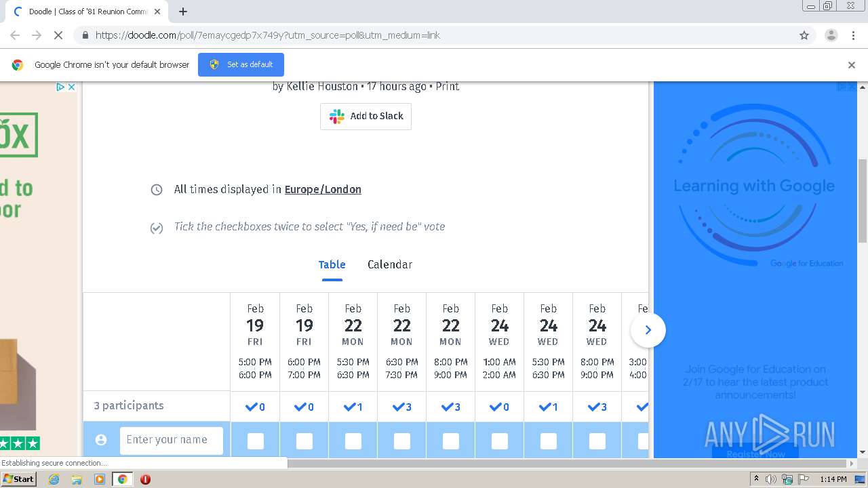Image resolution: width=868 pixels, height=488 pixels.
Task: Open the Print link
Action: coord(448,86)
